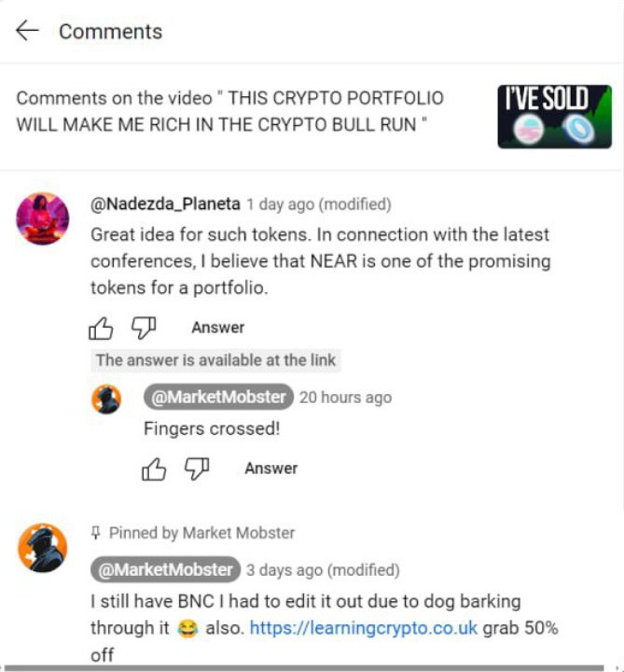Open MarketMobster's small avatar in the reply
Viewport: 624px width, 672px height.
coord(106,399)
